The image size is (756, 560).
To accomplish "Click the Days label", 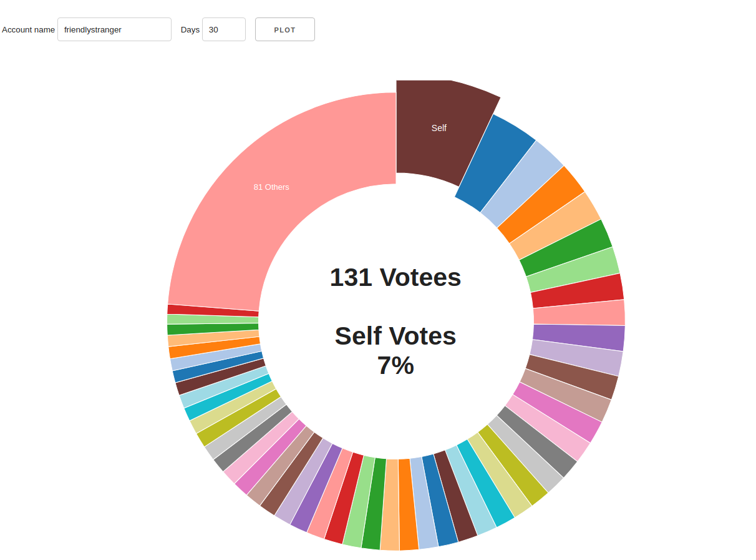I will coord(190,29).
